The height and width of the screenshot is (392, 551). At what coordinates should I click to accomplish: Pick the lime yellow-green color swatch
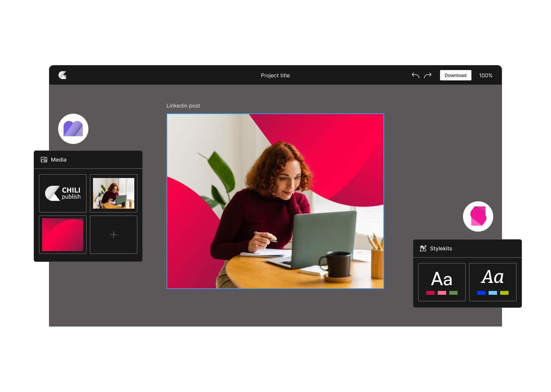(x=504, y=293)
